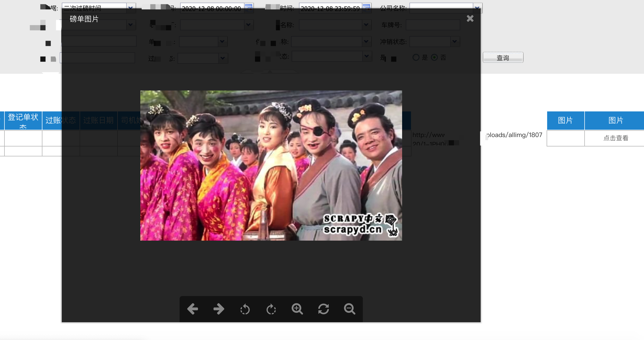Click the 过账日期 column header
The height and width of the screenshot is (340, 644).
pyautogui.click(x=98, y=120)
